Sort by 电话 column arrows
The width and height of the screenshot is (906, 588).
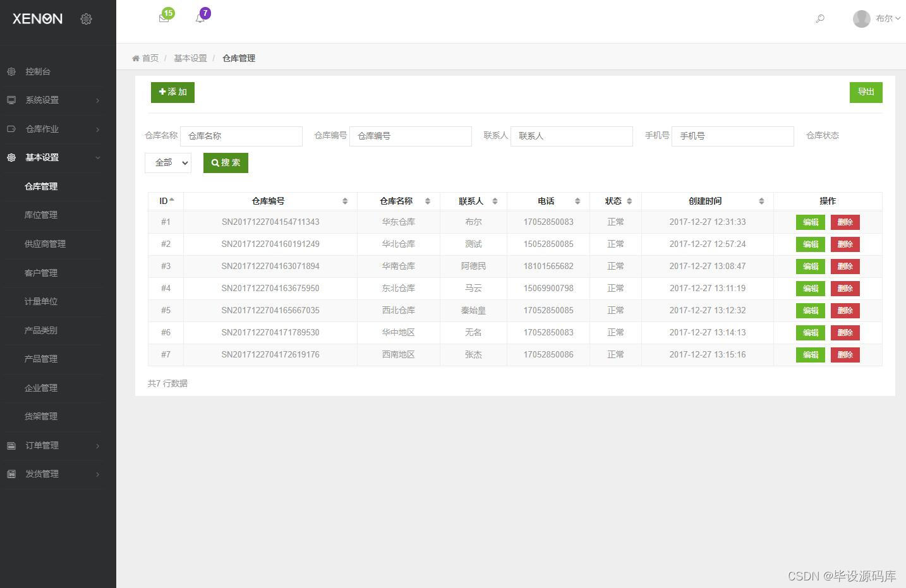(577, 201)
